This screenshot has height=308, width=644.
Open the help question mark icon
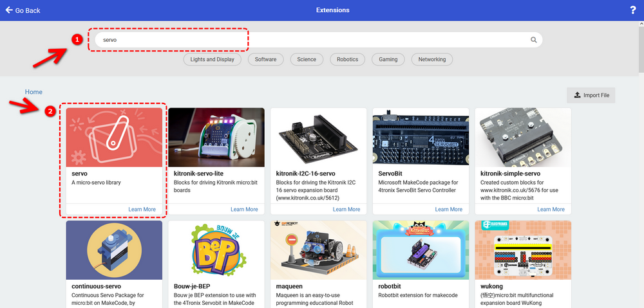point(633,10)
